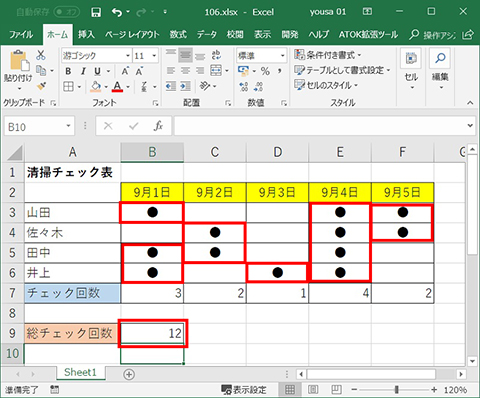Decrease font size with small A
480x398 pixels.
pos(139,71)
